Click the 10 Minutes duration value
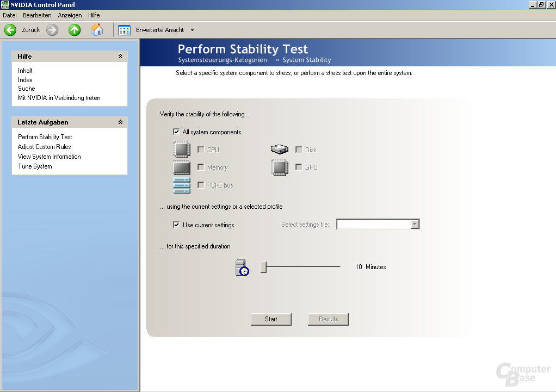Screen dimensions: 556x392 pyautogui.click(x=370, y=267)
